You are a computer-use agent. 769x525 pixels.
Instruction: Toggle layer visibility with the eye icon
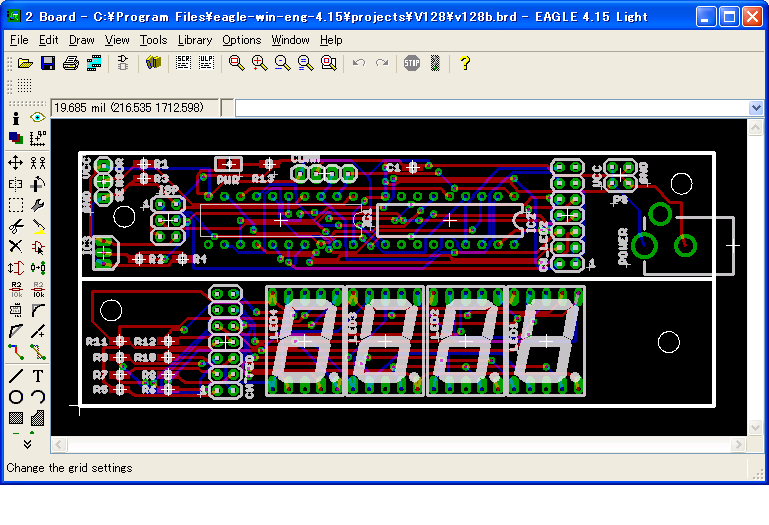coord(38,118)
